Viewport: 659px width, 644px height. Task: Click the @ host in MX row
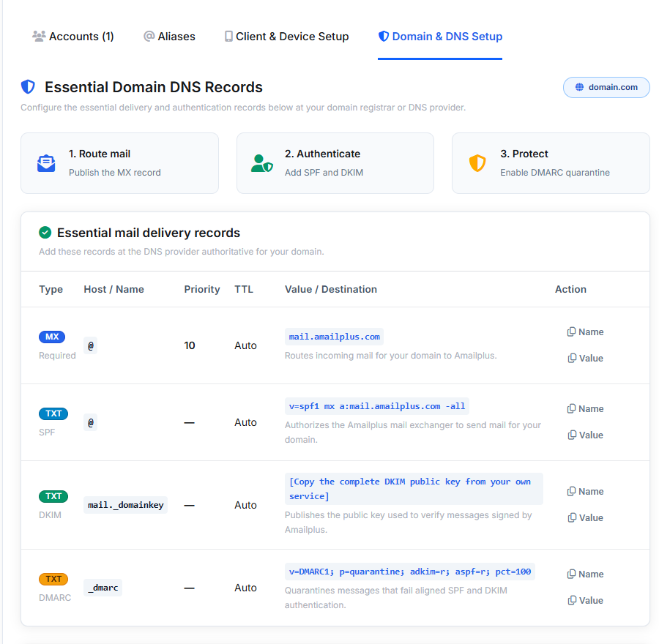click(x=90, y=345)
